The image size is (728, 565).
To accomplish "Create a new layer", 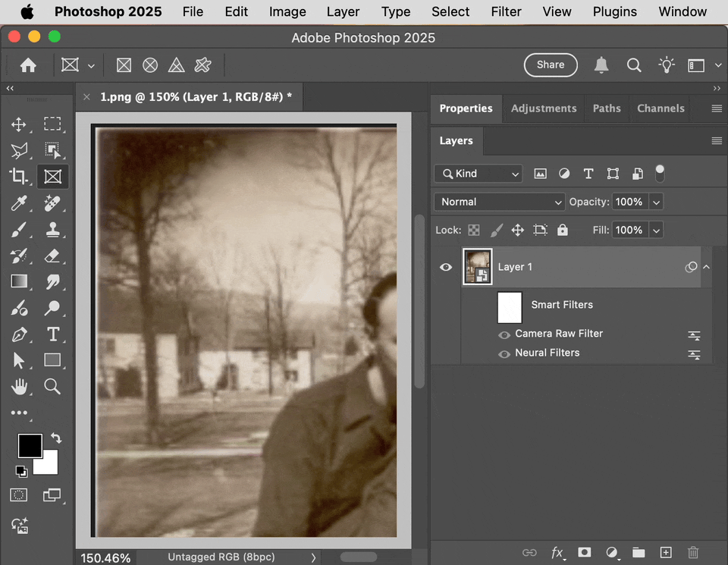I will point(666,552).
